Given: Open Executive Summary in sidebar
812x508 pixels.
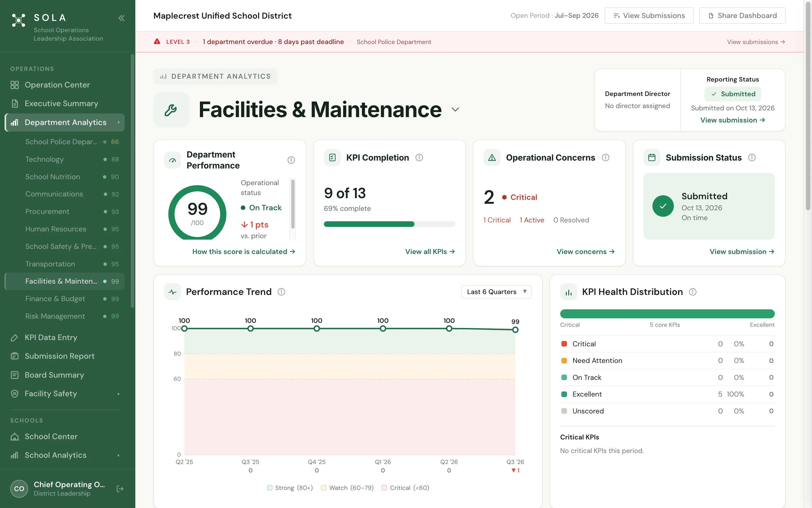Looking at the screenshot, I should tap(65, 104).
